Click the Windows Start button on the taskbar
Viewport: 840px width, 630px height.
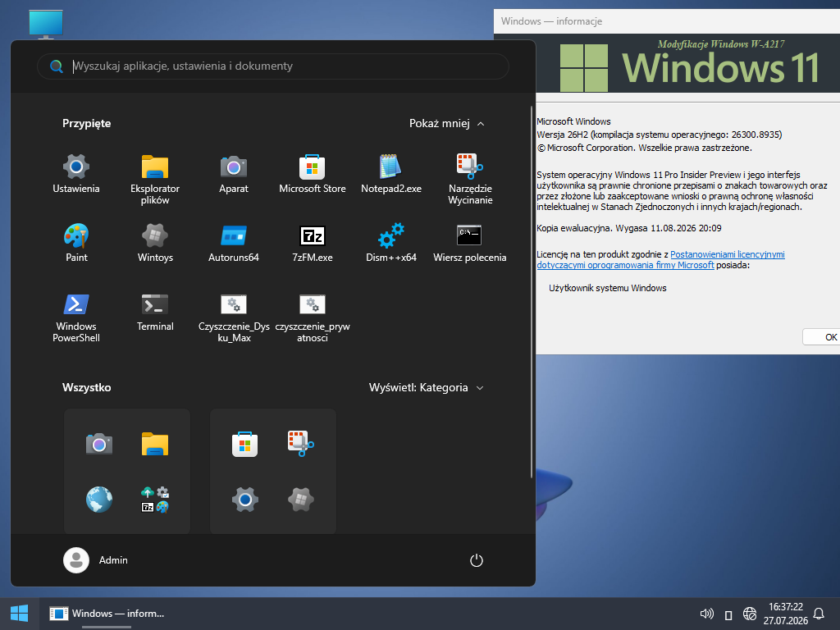tap(20, 614)
